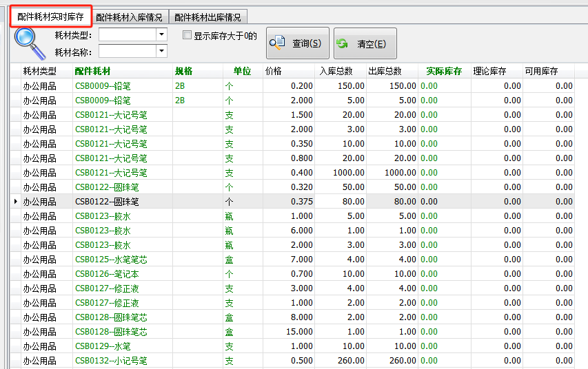Sort by 规格 column header
This screenshot has width=588, height=369.
198,71
